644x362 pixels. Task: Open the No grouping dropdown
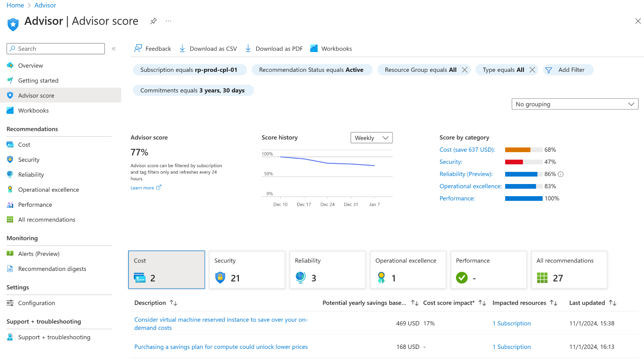tap(575, 104)
